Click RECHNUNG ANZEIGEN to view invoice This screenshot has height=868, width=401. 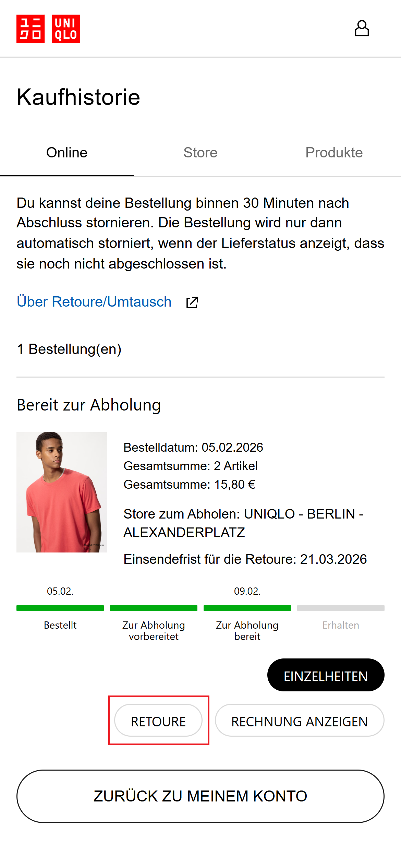pos(300,720)
